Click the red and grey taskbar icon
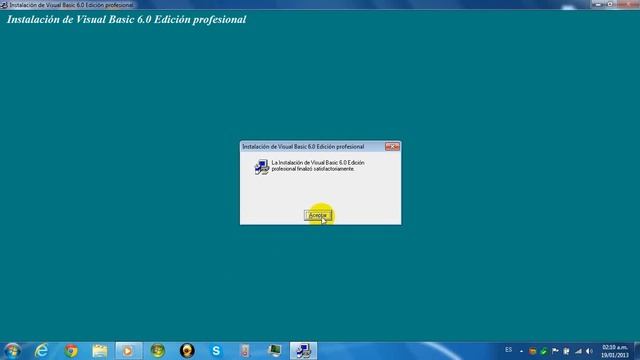 click(x=245, y=351)
